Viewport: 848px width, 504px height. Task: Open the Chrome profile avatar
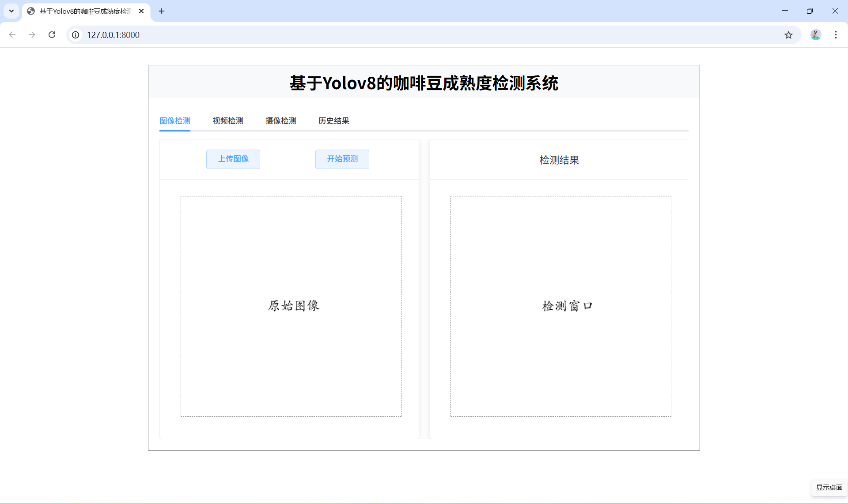(815, 35)
